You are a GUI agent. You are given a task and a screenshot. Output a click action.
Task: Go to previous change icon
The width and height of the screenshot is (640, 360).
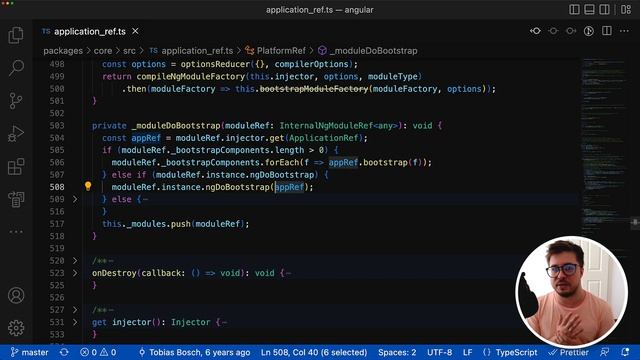tap(535, 31)
